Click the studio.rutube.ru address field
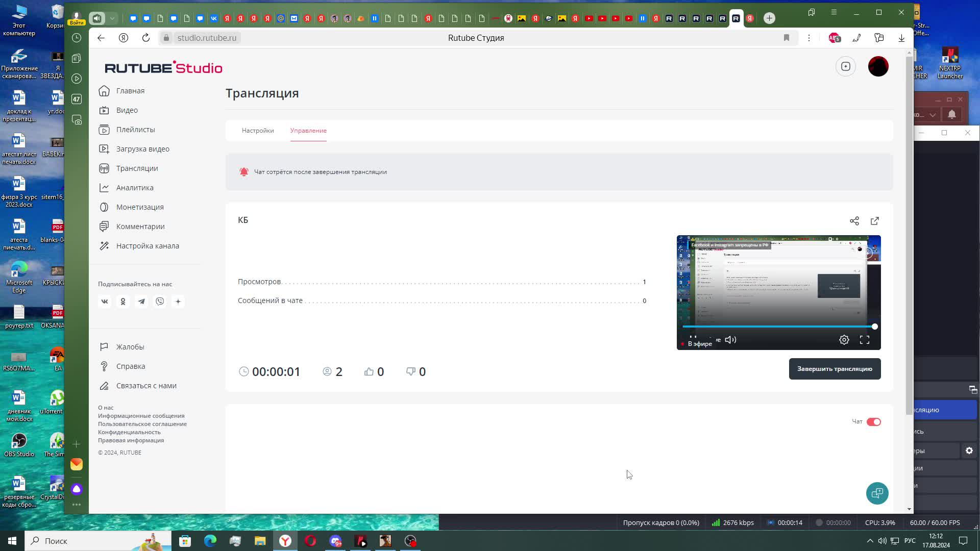The width and height of the screenshot is (980, 551). click(207, 38)
